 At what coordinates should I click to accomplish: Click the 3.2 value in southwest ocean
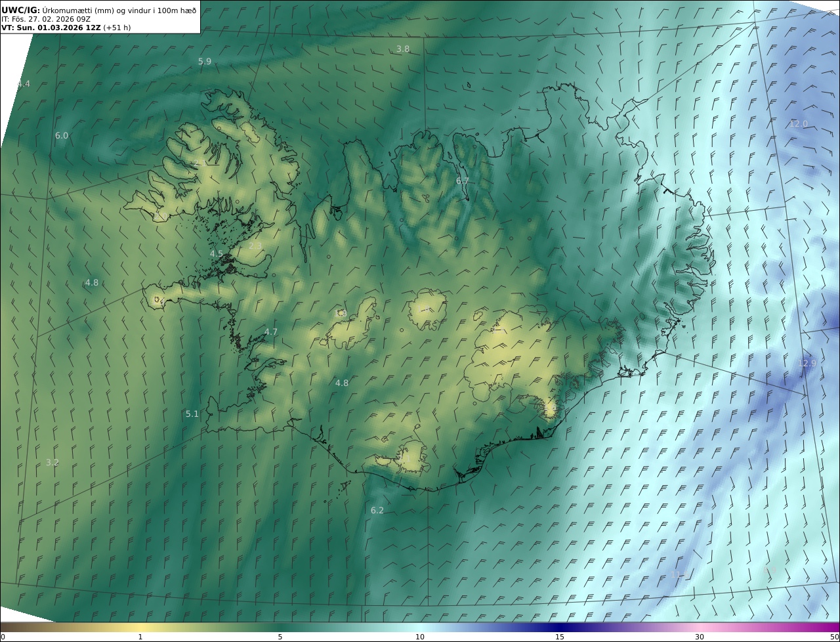(52, 462)
